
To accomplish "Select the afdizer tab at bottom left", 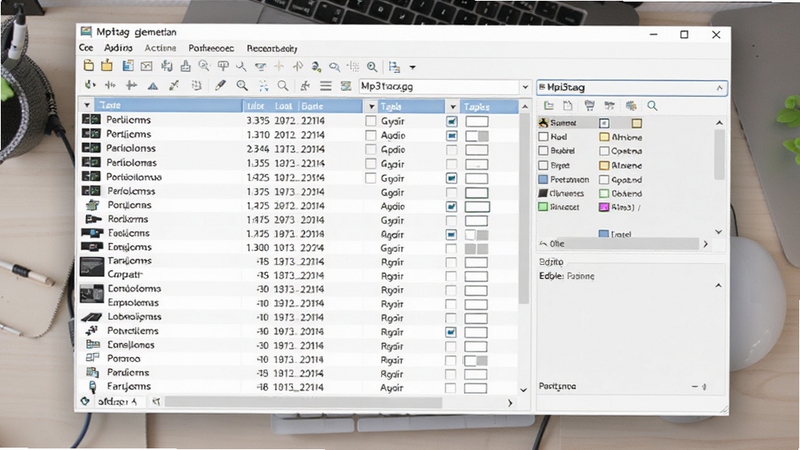I will pyautogui.click(x=117, y=402).
